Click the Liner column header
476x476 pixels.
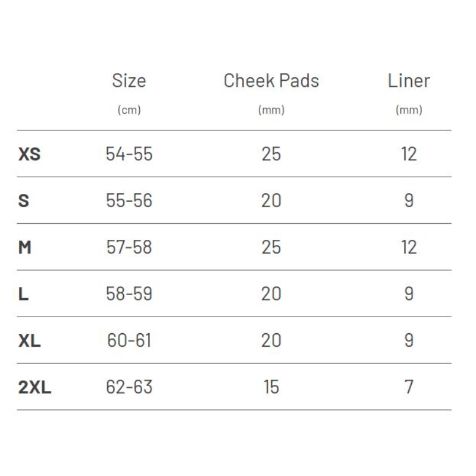coord(409,81)
